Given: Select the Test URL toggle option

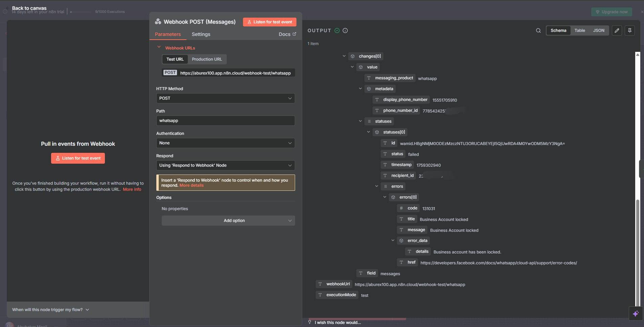Looking at the screenshot, I should 175,59.
